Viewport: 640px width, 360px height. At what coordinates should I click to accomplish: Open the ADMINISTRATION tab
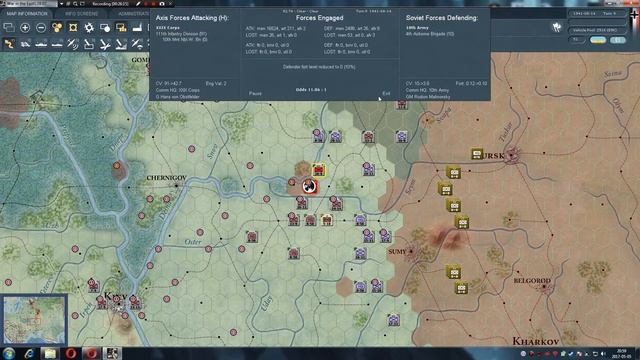click(x=133, y=13)
